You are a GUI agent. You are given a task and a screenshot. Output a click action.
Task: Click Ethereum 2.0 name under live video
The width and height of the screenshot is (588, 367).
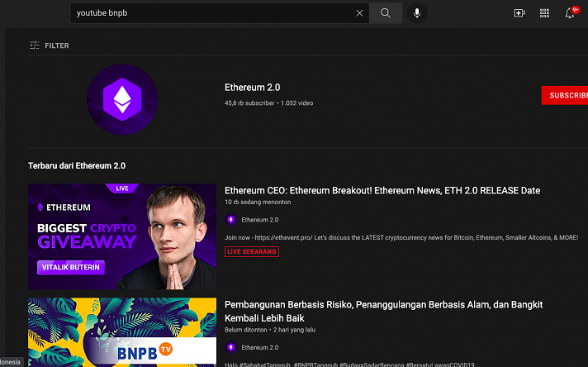[260, 220]
